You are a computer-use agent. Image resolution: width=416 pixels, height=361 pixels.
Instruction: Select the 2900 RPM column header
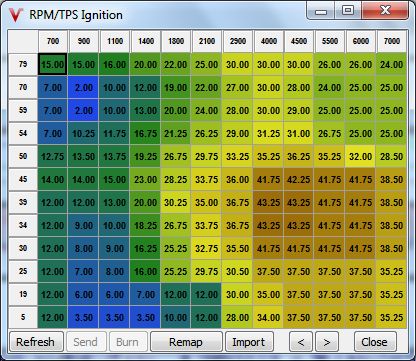point(238,41)
